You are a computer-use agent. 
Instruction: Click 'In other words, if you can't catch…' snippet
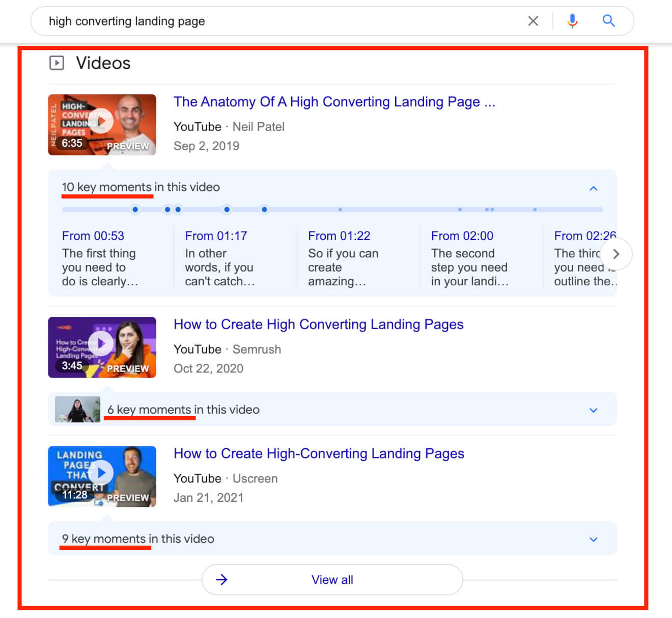tap(220, 267)
